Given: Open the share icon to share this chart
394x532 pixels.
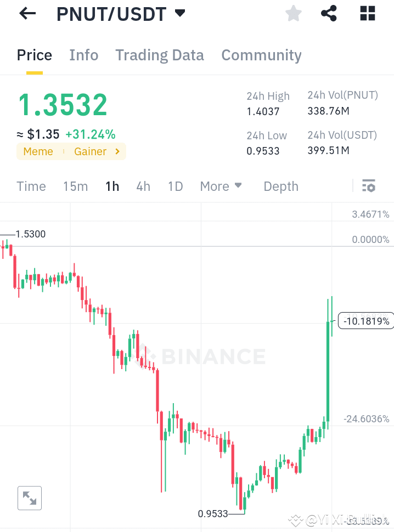Looking at the screenshot, I should (x=329, y=13).
